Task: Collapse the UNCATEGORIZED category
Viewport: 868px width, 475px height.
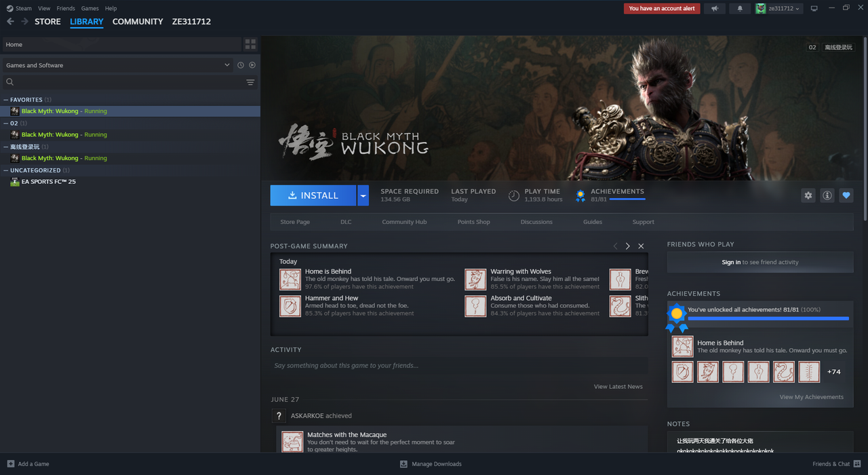Action: point(6,170)
